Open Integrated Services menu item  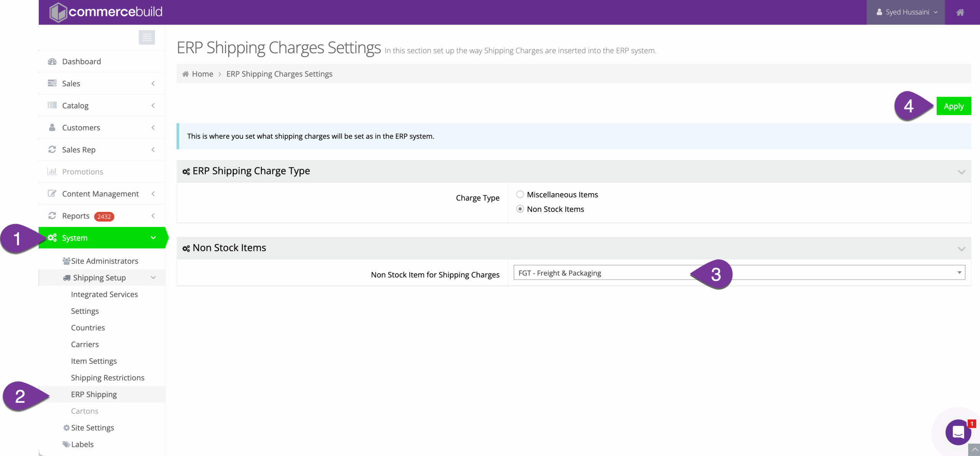[104, 294]
